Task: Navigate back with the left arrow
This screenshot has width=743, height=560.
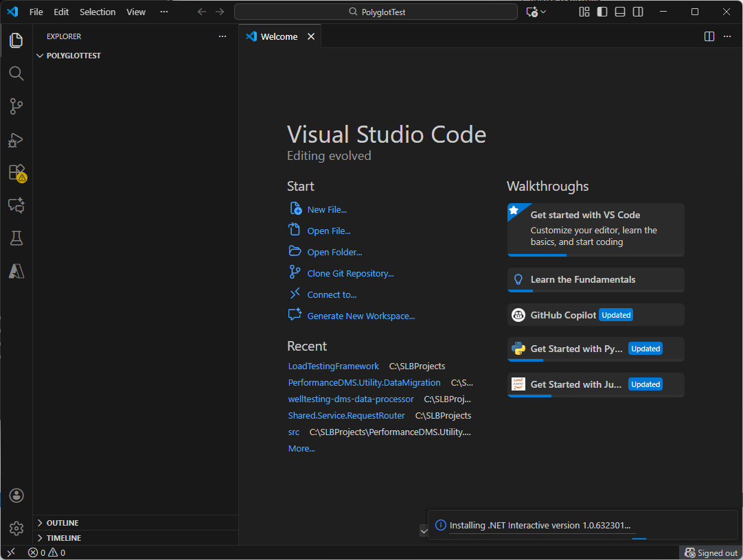Action: pos(202,12)
